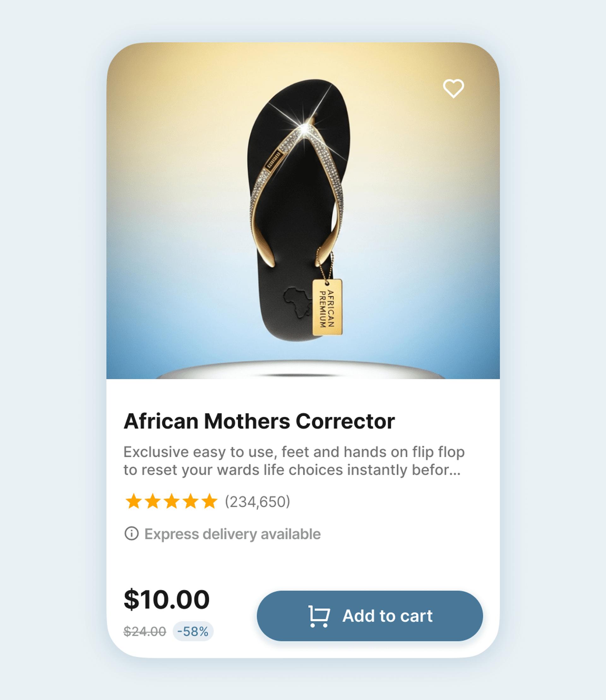This screenshot has height=700, width=606.
Task: Click the third rating star
Action: 171,501
